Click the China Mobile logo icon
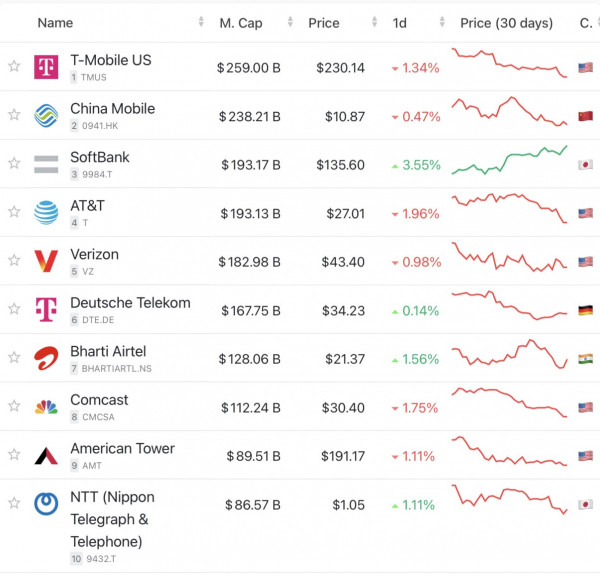600x578 pixels. (46, 115)
